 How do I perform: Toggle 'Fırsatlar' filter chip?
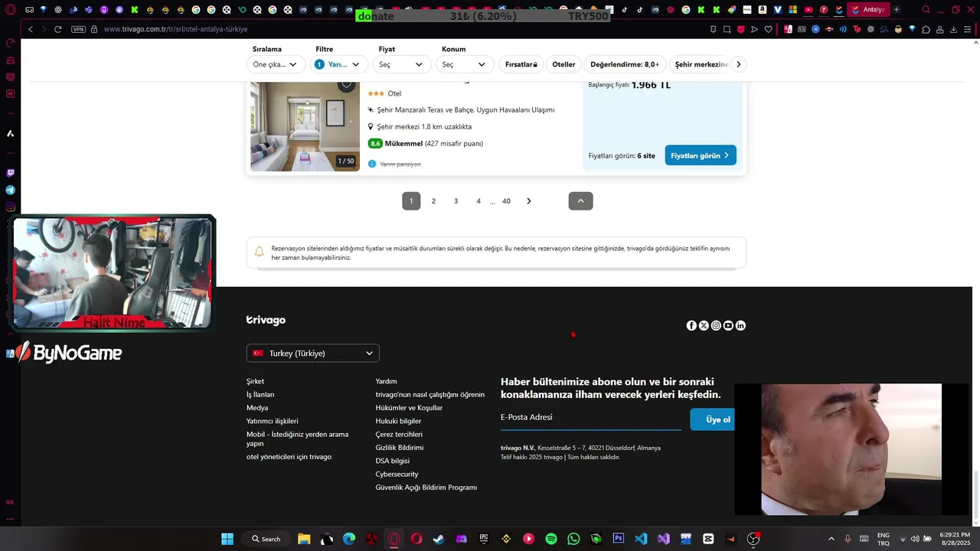click(x=521, y=64)
